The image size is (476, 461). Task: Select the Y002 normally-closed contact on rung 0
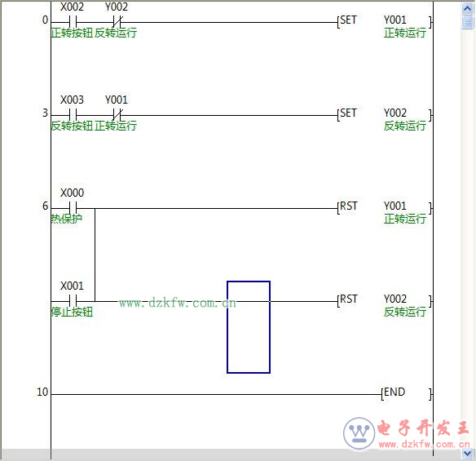117,22
